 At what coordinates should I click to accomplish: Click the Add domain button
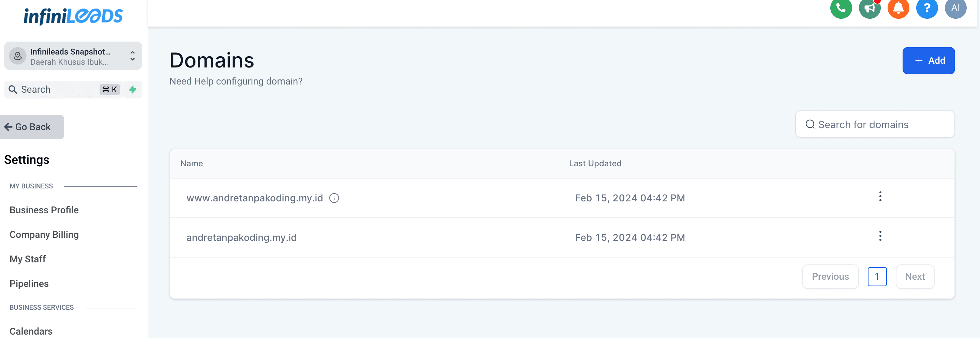coord(929,60)
